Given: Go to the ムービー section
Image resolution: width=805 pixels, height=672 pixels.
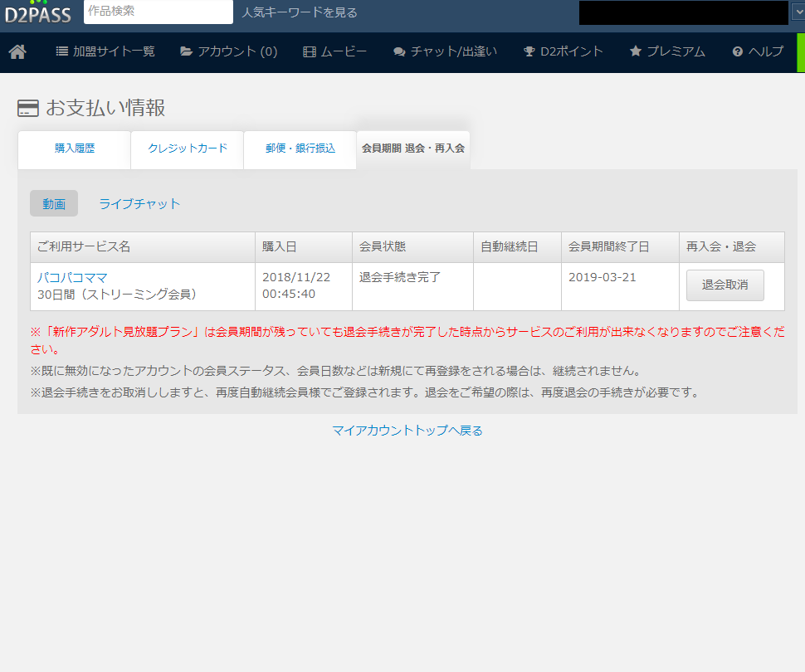Looking at the screenshot, I should [x=334, y=51].
